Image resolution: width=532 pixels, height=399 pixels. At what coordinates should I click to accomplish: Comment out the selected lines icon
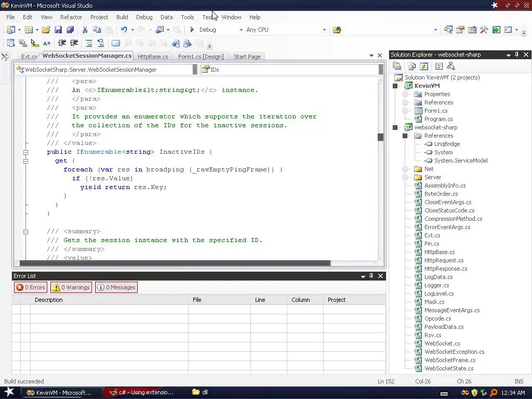click(89, 43)
